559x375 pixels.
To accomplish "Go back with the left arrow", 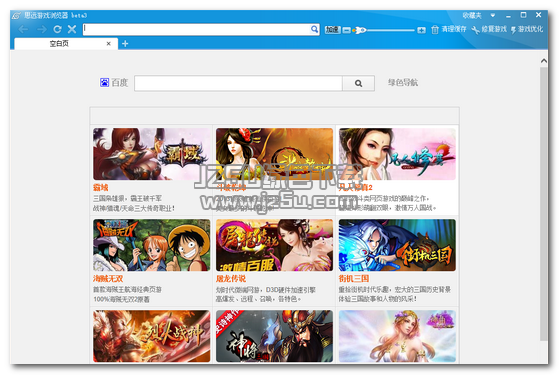I will point(23,29).
